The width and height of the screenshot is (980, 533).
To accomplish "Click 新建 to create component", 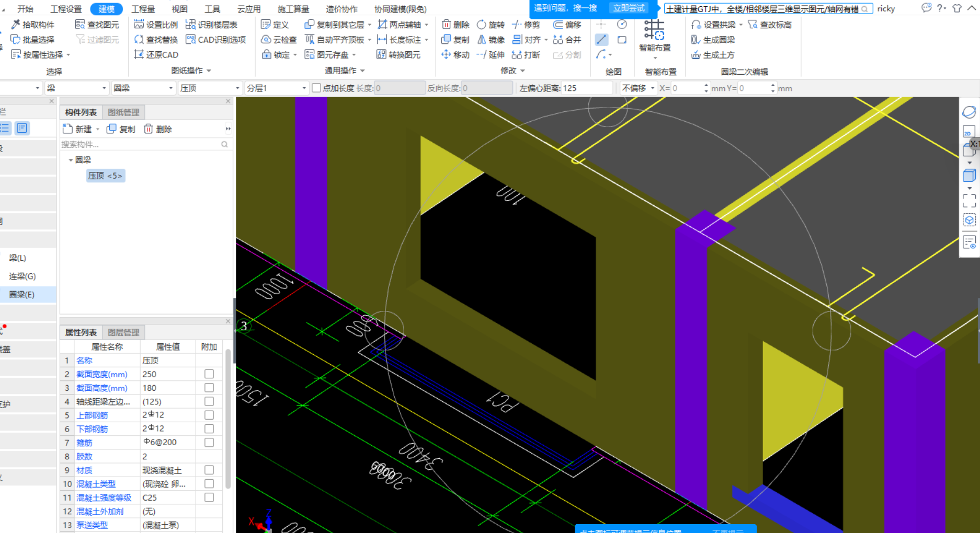I will point(77,129).
